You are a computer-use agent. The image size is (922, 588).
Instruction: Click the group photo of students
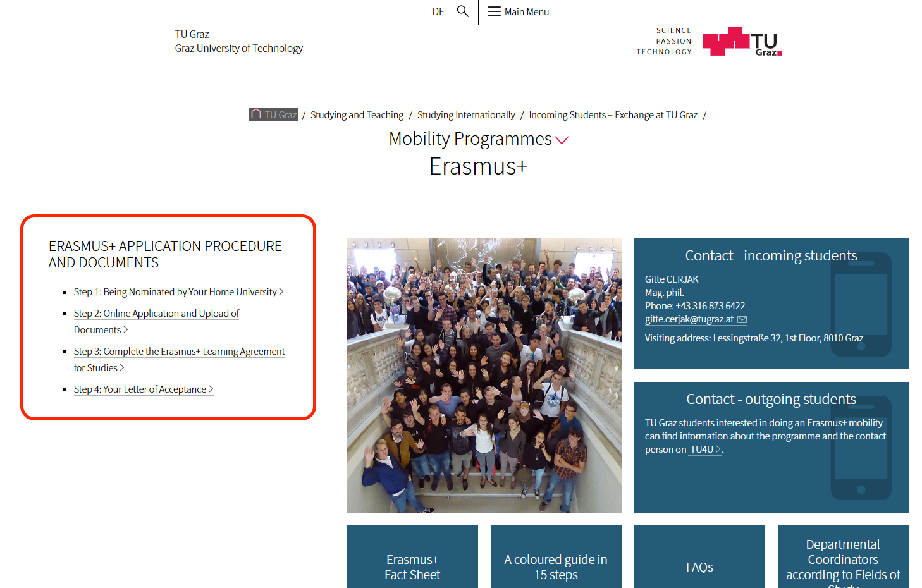[x=484, y=376]
